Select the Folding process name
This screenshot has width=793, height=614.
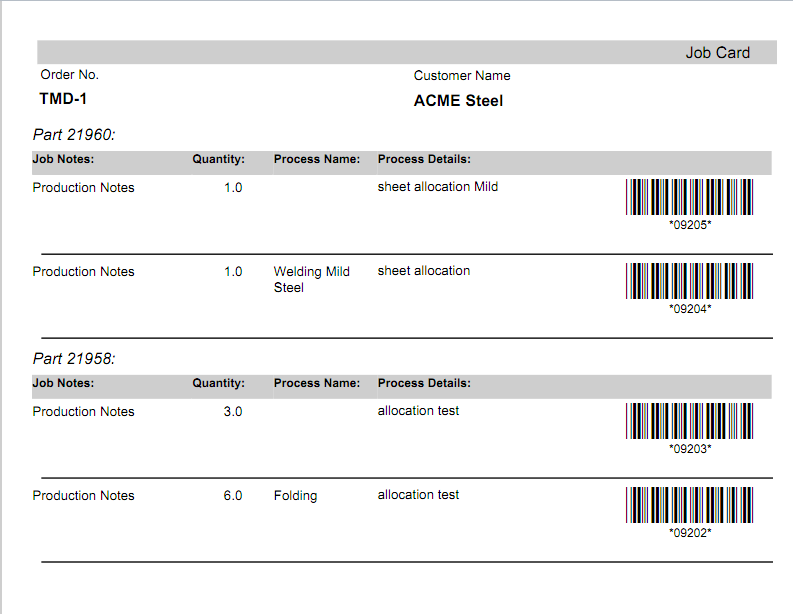pyautogui.click(x=295, y=496)
